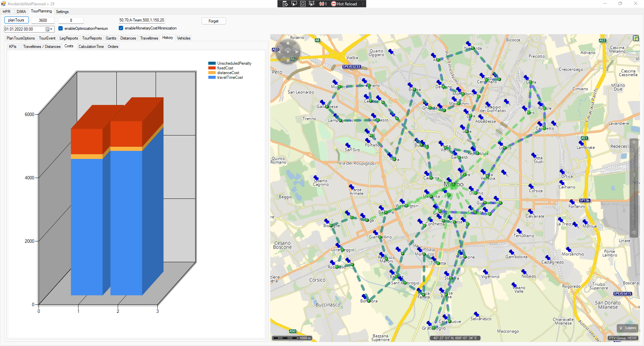The width and height of the screenshot is (644, 346).
Task: Toggle Display Layout Adorners icon
Action: point(303,4)
